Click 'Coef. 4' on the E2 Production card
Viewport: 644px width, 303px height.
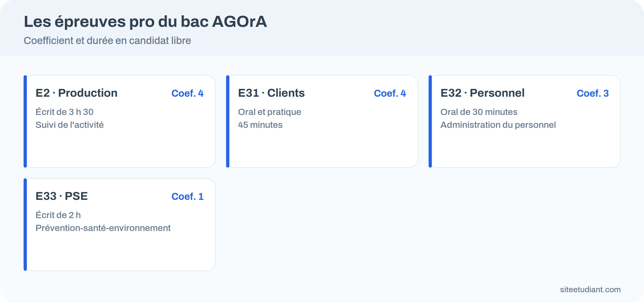tap(188, 93)
